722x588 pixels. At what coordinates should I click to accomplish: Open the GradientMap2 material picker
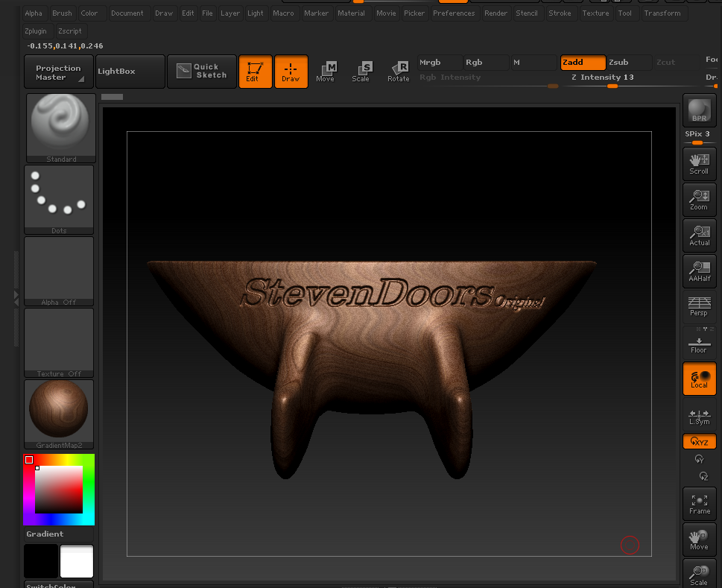point(59,414)
